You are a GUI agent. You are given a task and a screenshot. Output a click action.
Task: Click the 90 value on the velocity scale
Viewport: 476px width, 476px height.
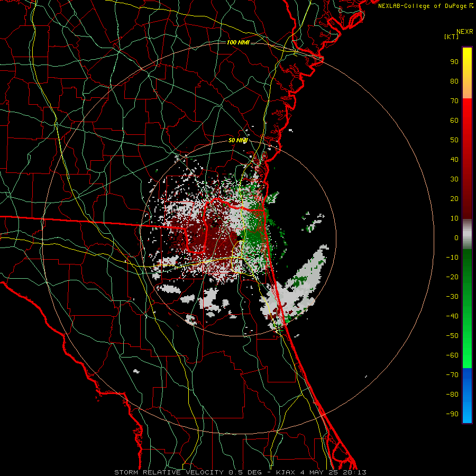[x=454, y=62]
